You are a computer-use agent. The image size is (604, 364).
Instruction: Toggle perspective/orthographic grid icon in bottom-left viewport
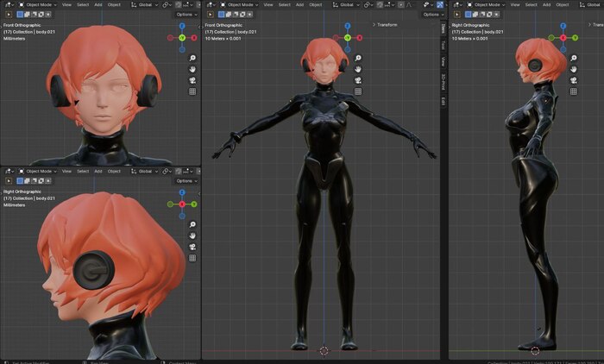click(x=192, y=258)
